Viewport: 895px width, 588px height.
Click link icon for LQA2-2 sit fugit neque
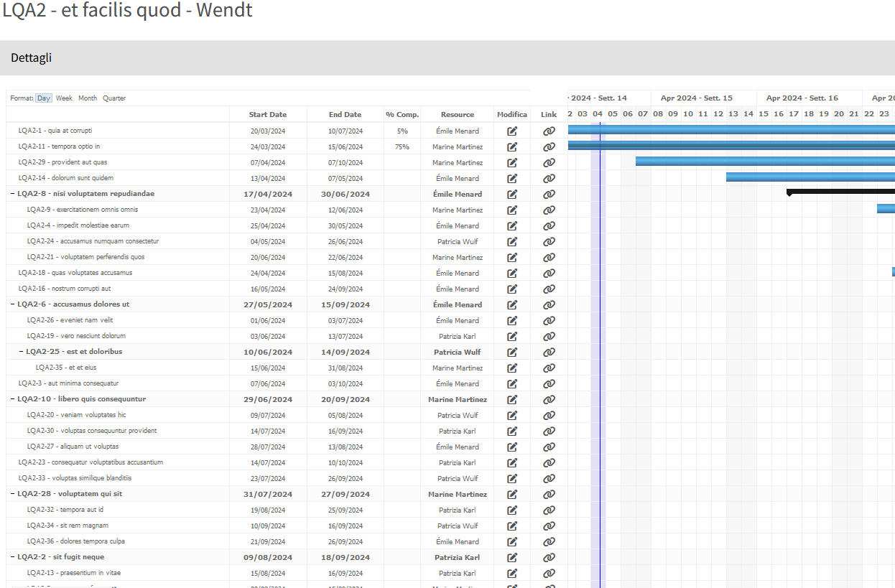click(549, 558)
